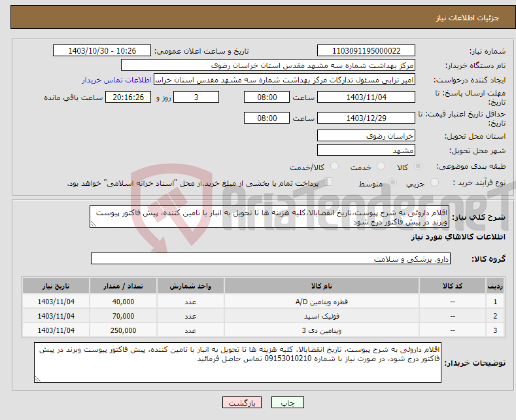Click the quantity cell 250,000
The height and width of the screenshot is (420, 516).
123,330
